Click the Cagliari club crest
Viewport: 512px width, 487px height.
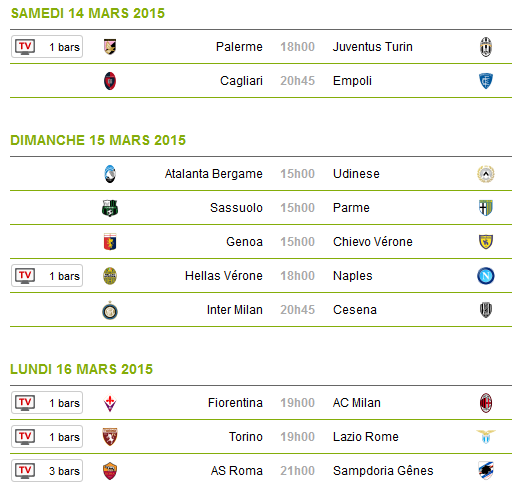point(110,81)
